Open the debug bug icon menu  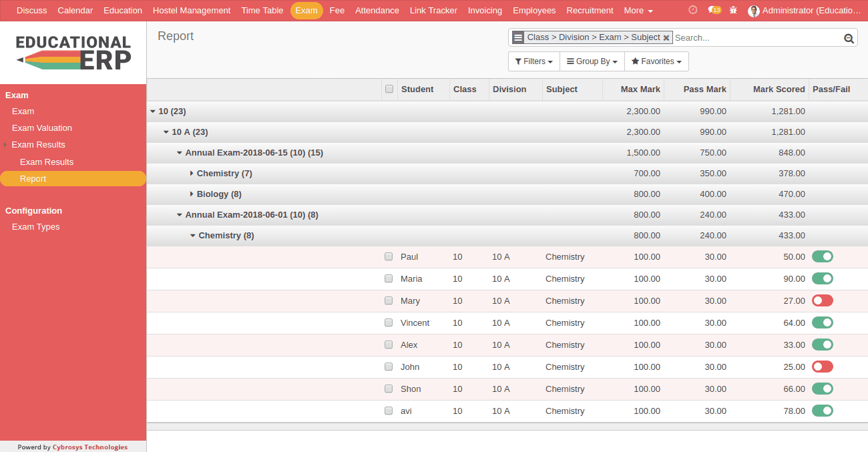pos(734,10)
